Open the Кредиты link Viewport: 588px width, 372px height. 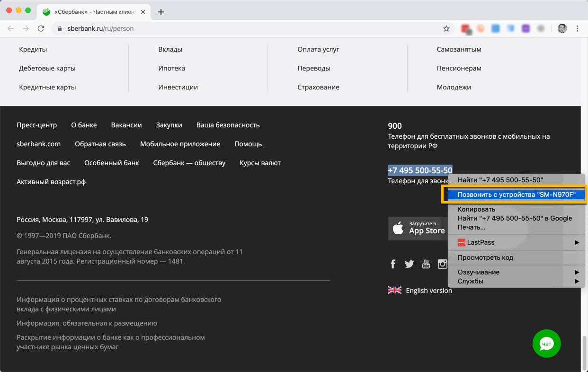(x=33, y=49)
